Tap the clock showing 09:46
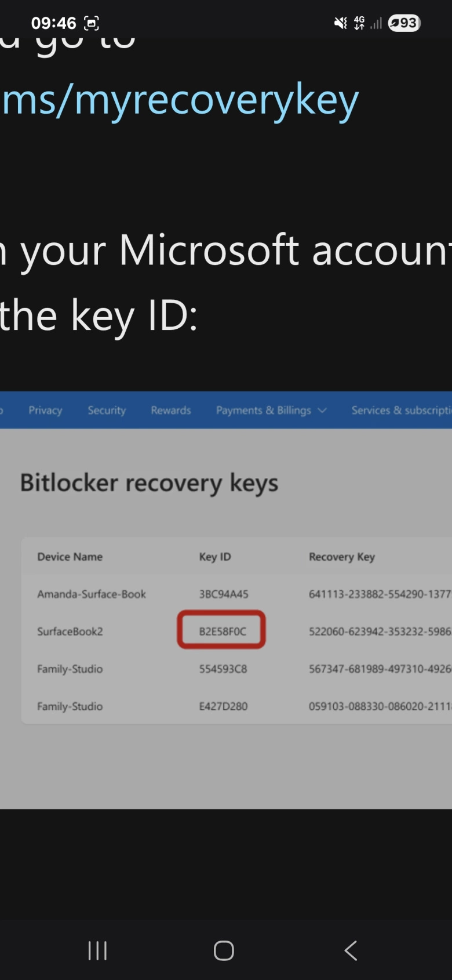 click(x=53, y=23)
